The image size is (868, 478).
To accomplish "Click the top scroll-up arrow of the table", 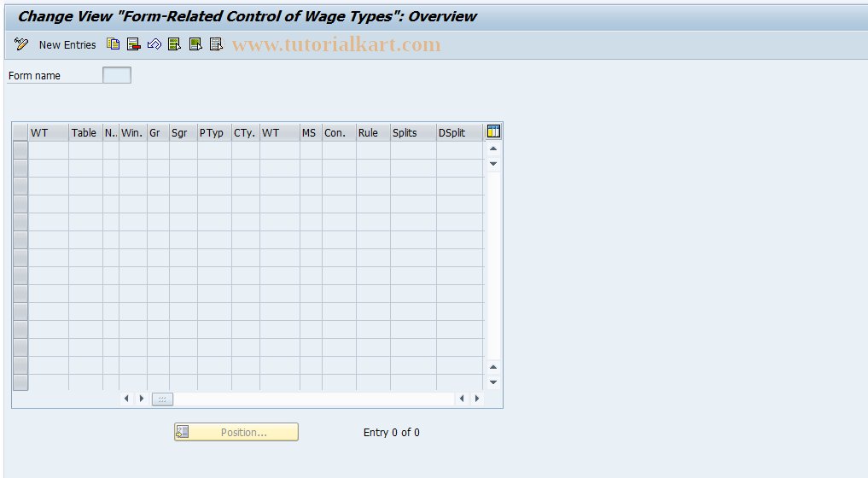I will pyautogui.click(x=493, y=149).
